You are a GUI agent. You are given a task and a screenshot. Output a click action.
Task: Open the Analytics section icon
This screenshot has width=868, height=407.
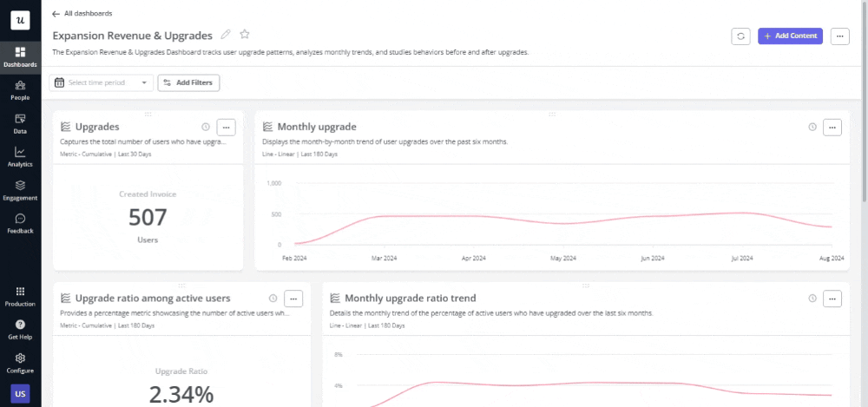click(20, 157)
